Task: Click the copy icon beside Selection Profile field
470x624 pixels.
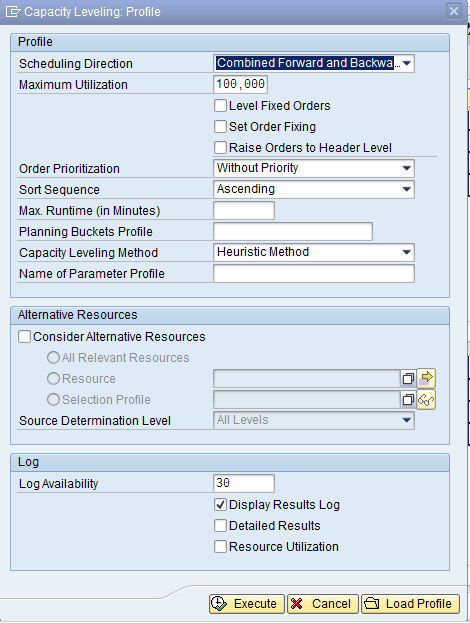Action: point(408,400)
